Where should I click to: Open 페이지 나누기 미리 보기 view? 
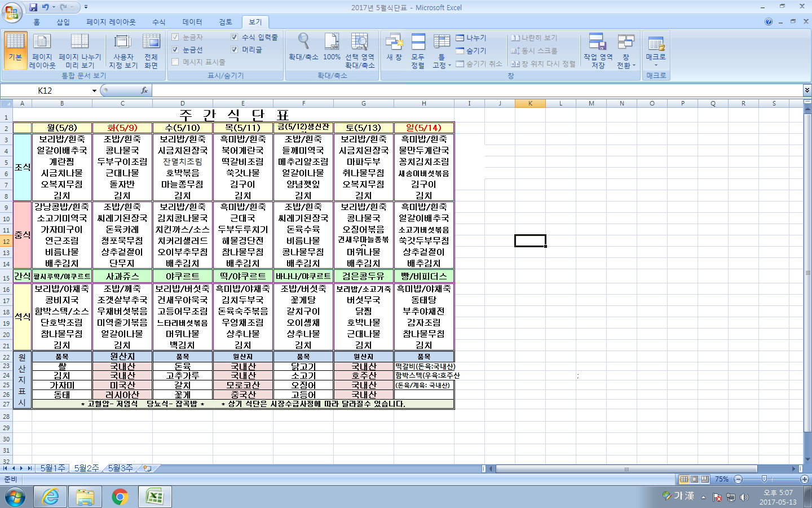[80, 50]
